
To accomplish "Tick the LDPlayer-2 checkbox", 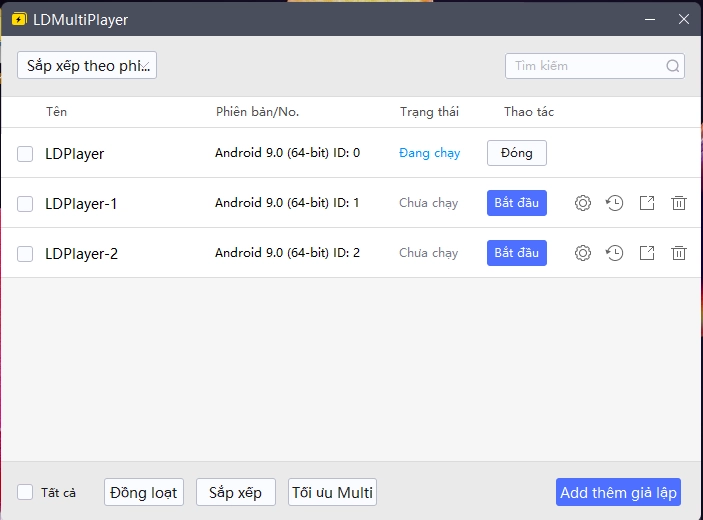I will (x=25, y=254).
